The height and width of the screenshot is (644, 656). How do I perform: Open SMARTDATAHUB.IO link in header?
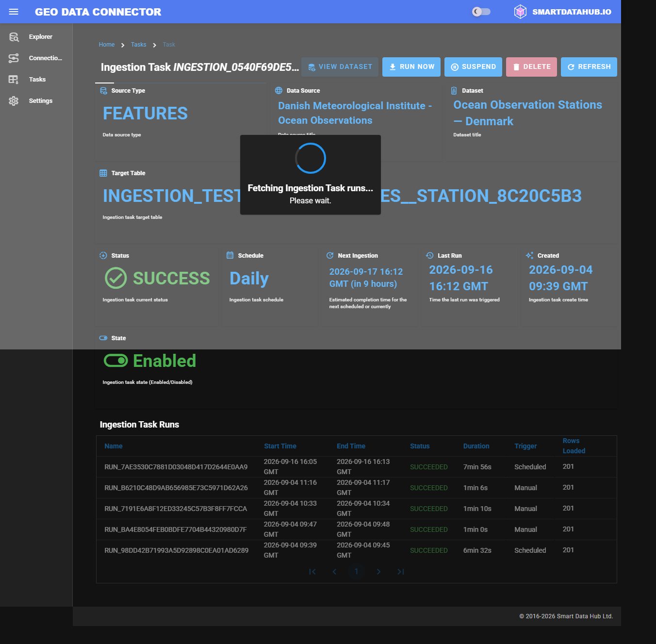pyautogui.click(x=572, y=12)
